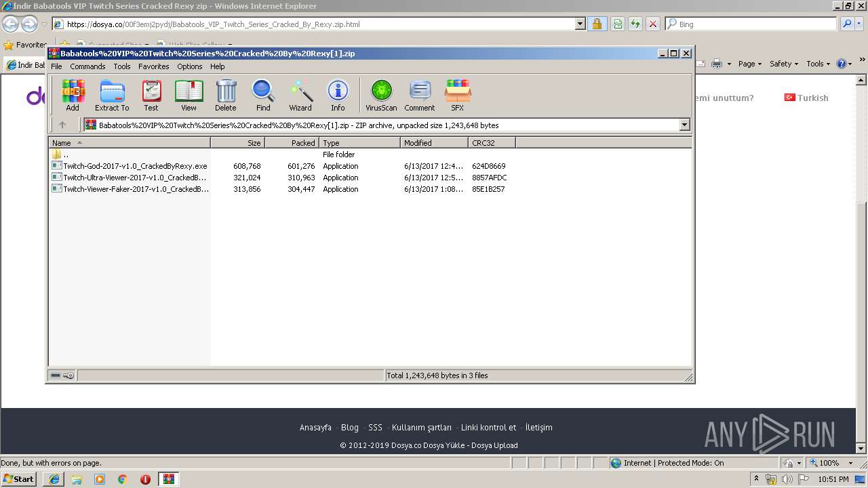Open the Options menu
This screenshot has width=868, height=488.
(x=190, y=66)
